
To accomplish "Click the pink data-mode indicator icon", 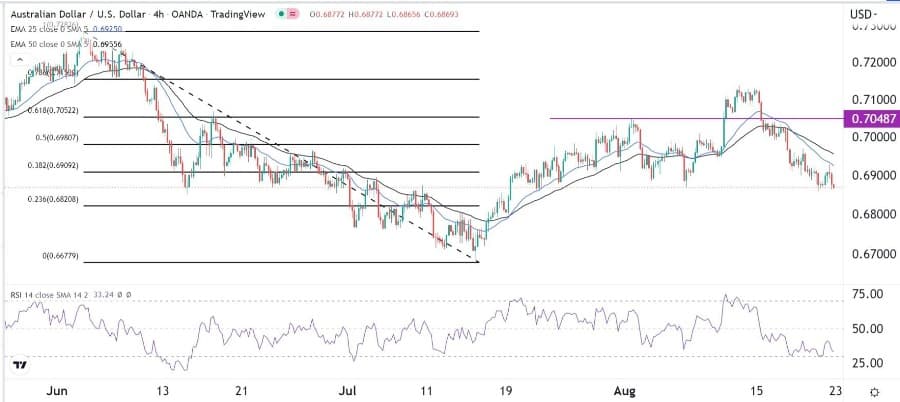I will pos(293,12).
